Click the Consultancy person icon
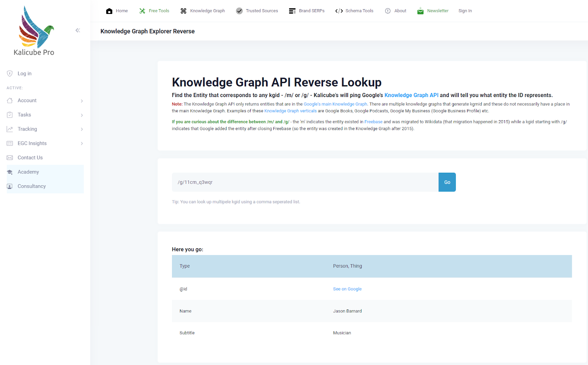Viewport: 588px width, 365px height. (x=10, y=186)
